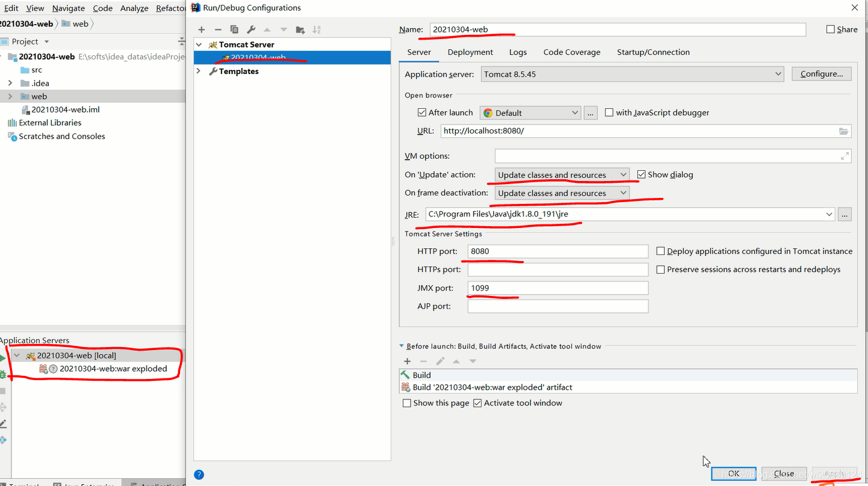Select 20210304-web:war exploded in Application Servers
The image size is (868, 486).
tap(113, 369)
